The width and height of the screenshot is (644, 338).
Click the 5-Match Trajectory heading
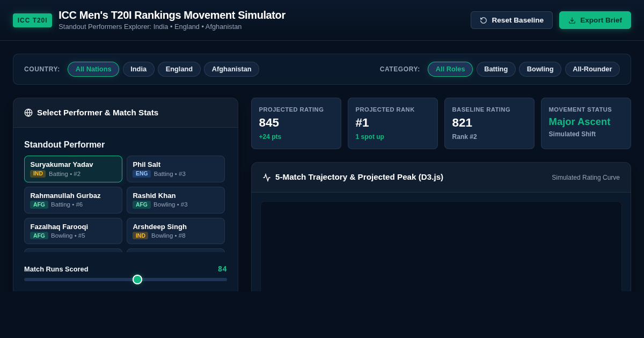point(359,177)
